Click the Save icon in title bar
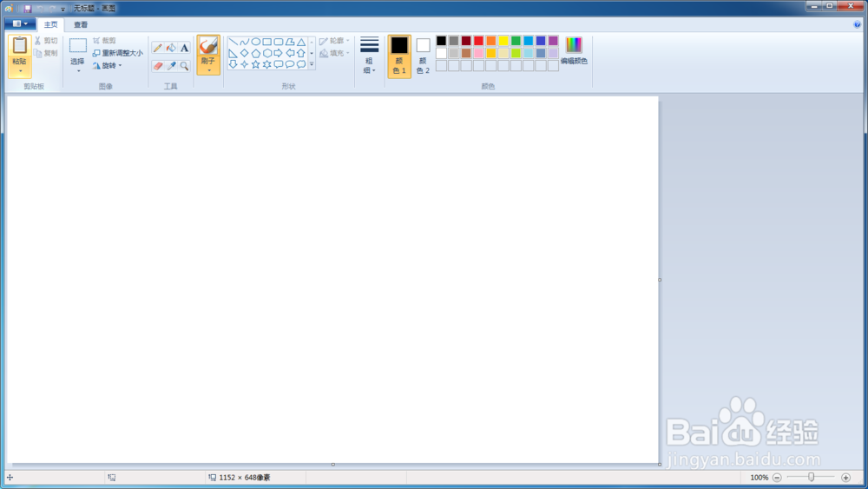This screenshot has height=489, width=868. point(27,9)
